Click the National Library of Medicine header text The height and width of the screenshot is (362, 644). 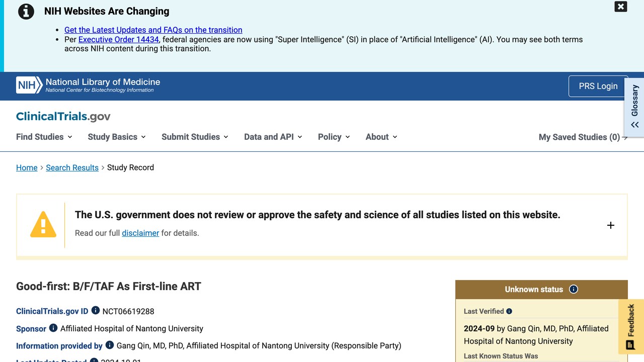pos(103,82)
